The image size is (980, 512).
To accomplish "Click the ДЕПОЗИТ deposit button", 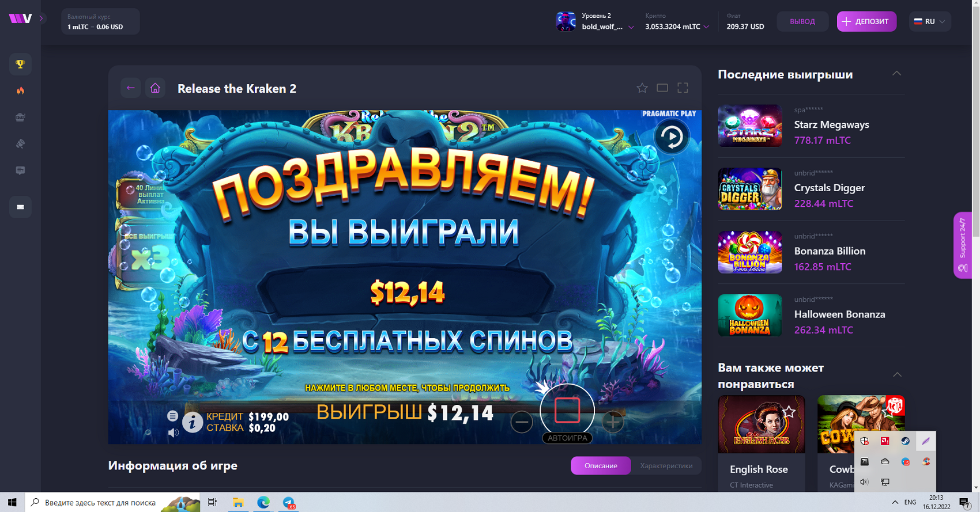I will click(866, 21).
